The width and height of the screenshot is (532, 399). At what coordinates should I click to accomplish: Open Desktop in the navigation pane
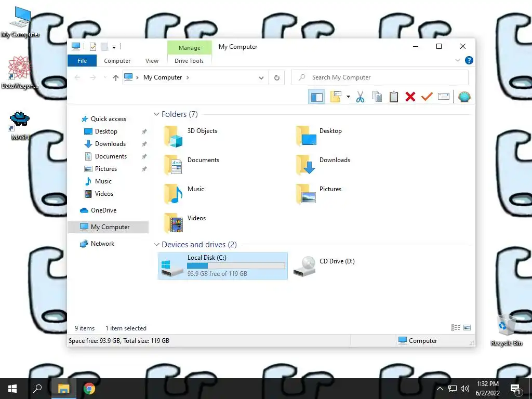(106, 131)
